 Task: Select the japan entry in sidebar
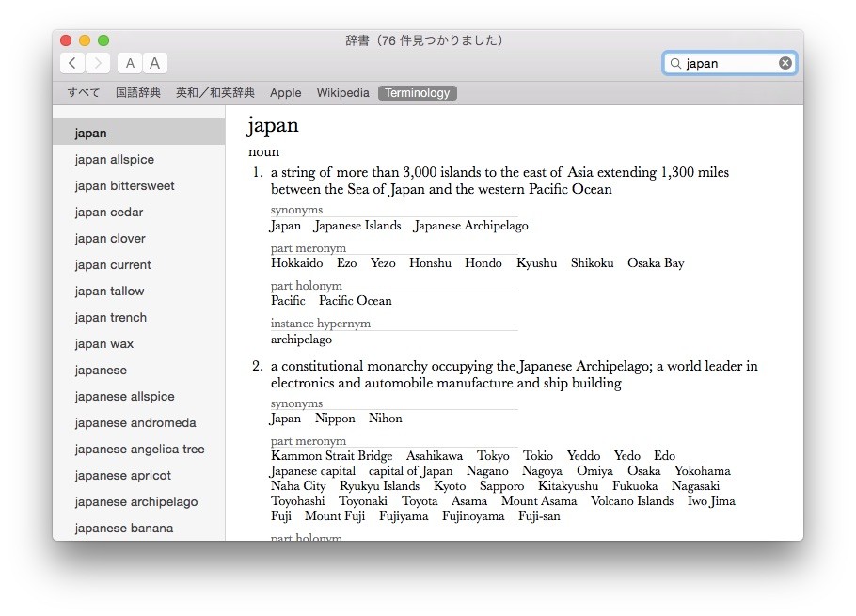[138, 133]
